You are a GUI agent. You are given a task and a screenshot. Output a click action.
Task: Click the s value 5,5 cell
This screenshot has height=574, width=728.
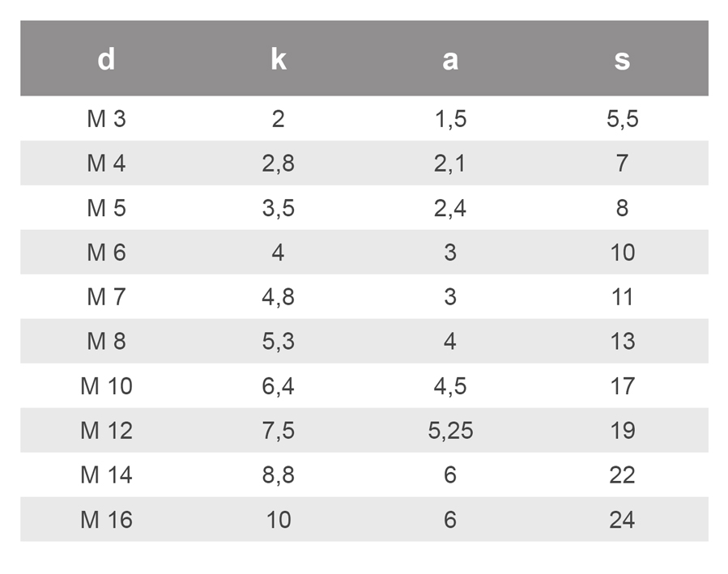click(x=622, y=120)
